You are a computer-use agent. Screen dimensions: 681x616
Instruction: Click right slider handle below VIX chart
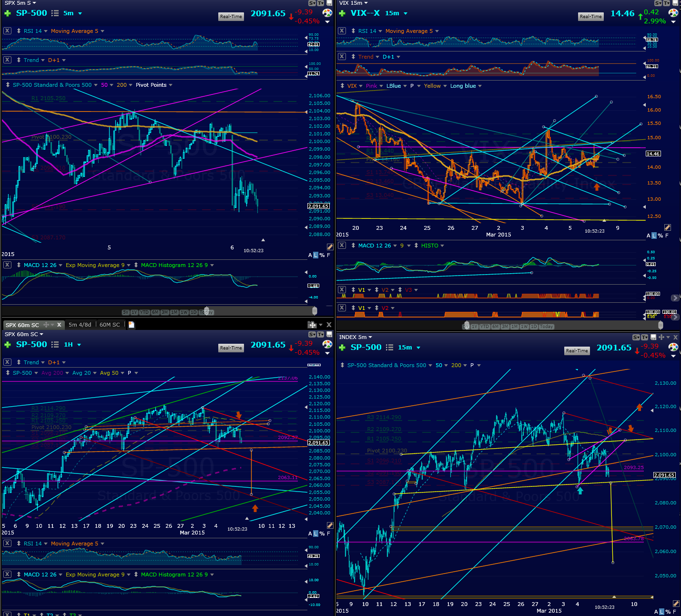click(x=660, y=325)
